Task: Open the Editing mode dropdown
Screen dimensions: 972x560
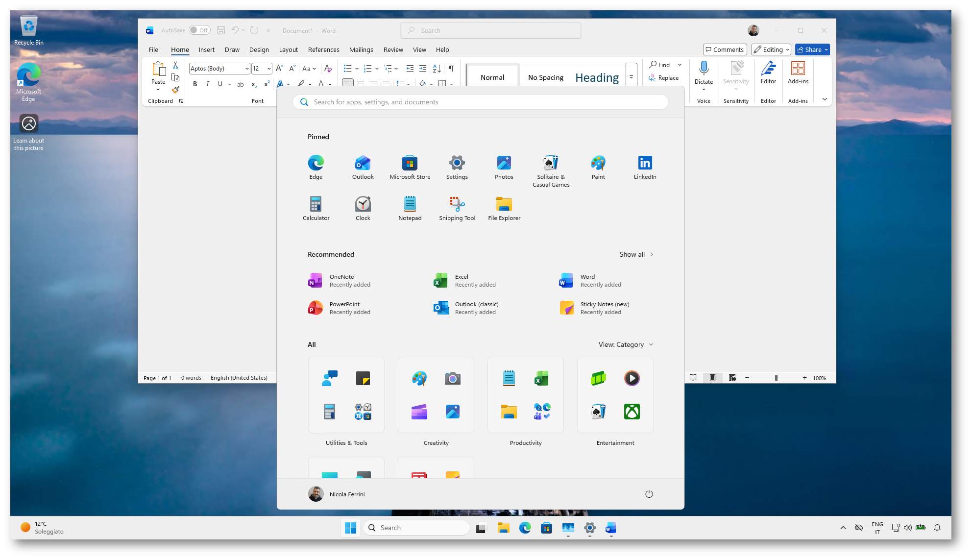Action: (771, 49)
